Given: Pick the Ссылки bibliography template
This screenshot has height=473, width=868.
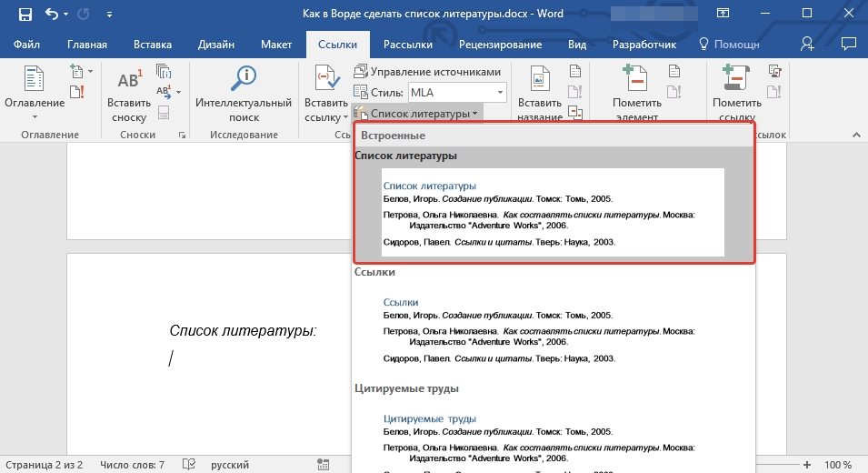Looking at the screenshot, I should click(x=553, y=329).
